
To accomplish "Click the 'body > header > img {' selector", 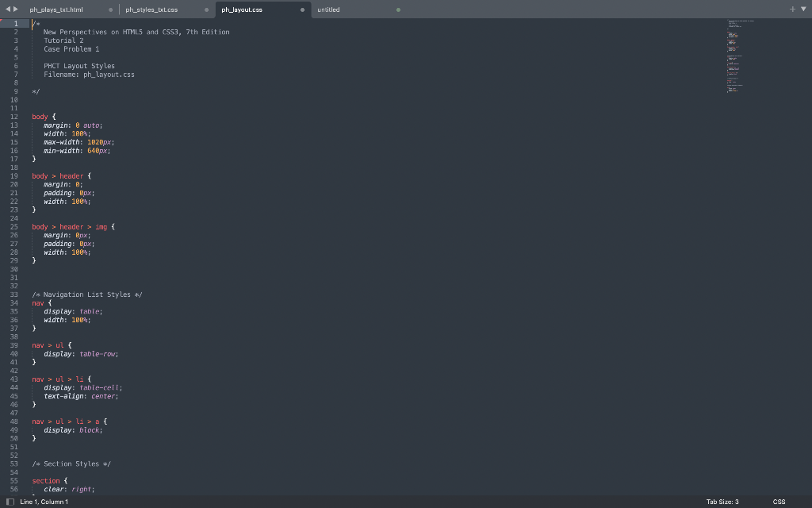I will pos(73,227).
